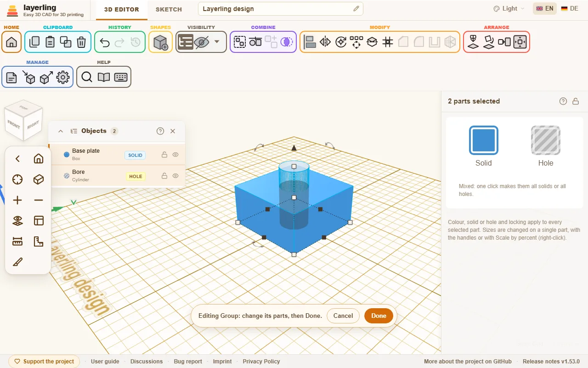The image size is (588, 368).
Task: Zoom out with the minus icon
Action: 39,200
